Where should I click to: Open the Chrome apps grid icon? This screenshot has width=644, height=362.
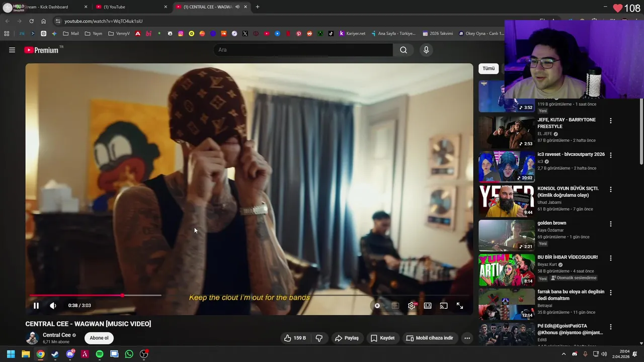pos(7,34)
